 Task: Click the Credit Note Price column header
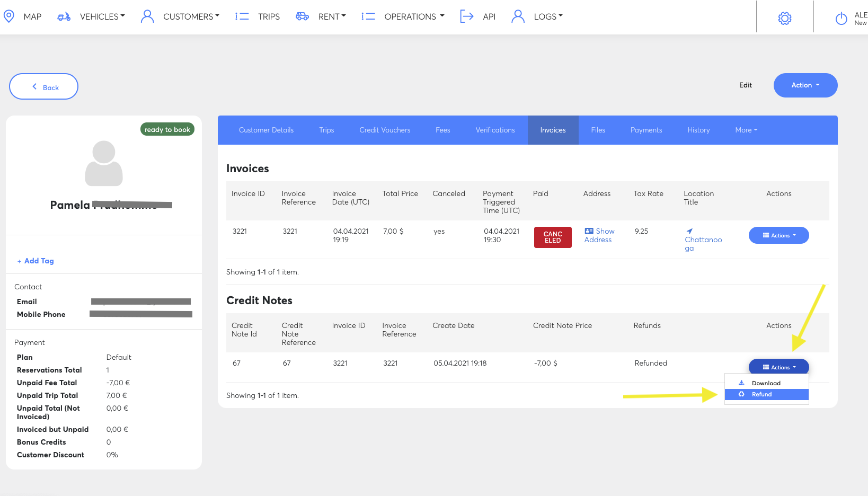click(562, 325)
